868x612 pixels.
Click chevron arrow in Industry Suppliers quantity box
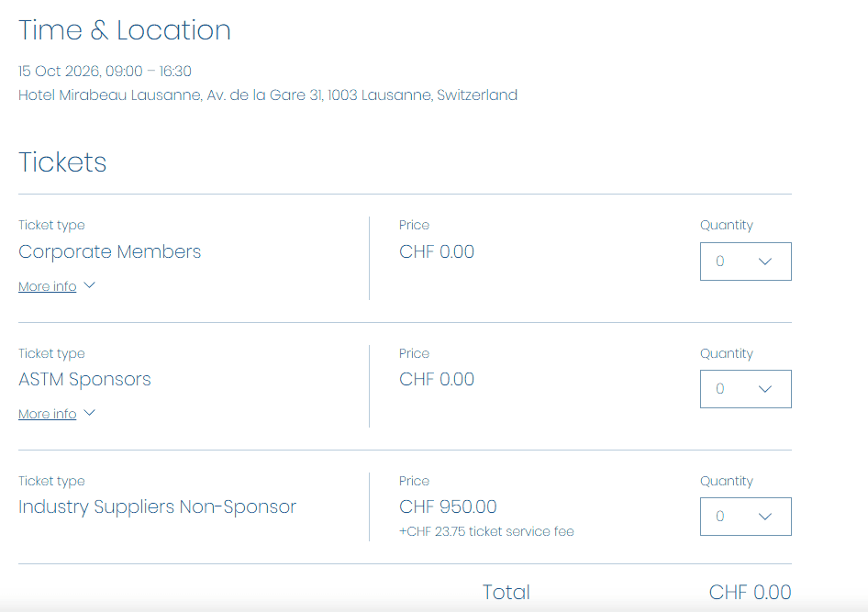[765, 517]
